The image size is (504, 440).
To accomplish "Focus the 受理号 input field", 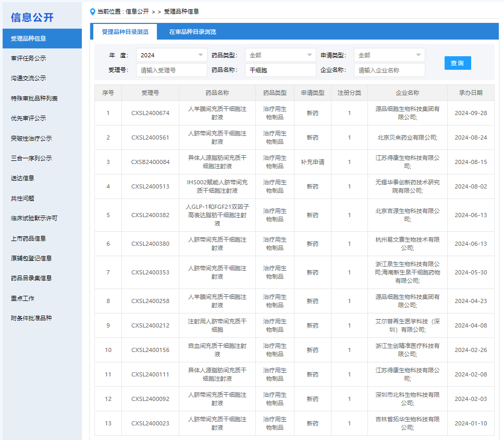I will [171, 70].
